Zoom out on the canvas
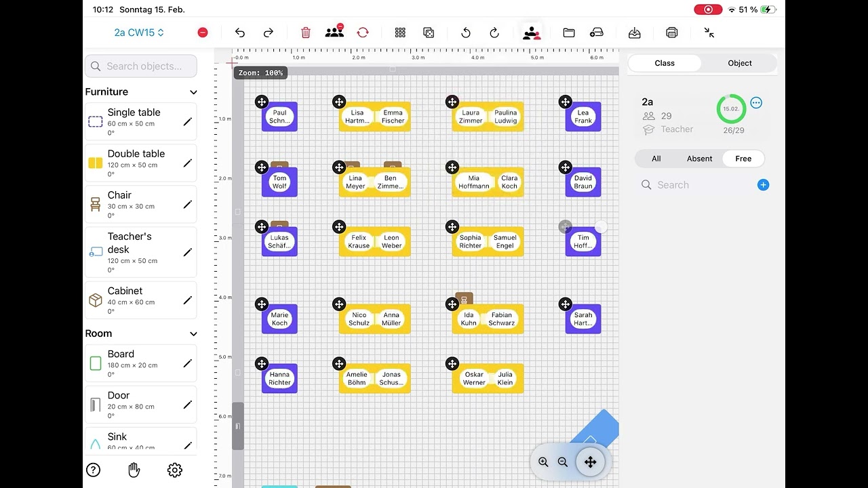Viewport: 868px width, 488px height. tap(563, 462)
